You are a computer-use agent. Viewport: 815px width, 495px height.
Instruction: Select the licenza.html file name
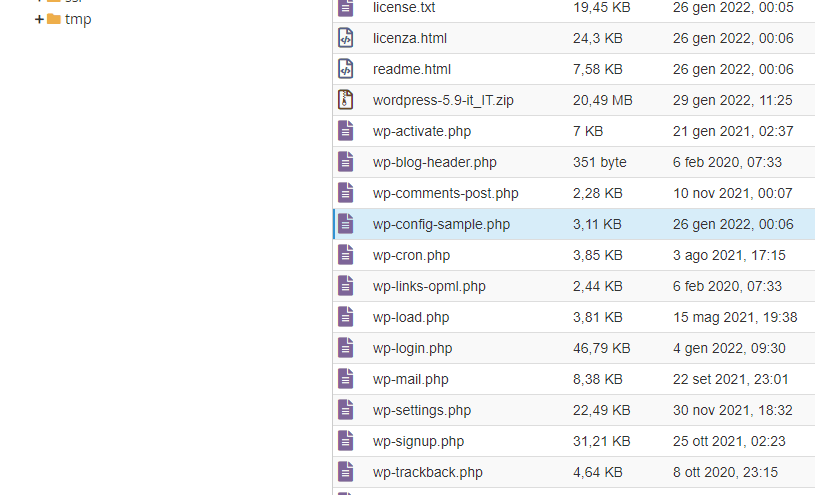(x=410, y=38)
